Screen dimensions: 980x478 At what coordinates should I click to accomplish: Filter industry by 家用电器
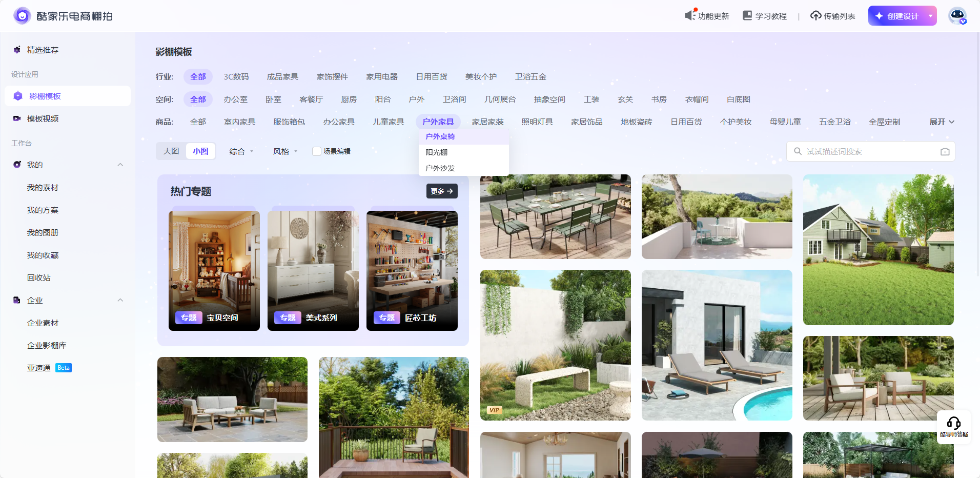pyautogui.click(x=382, y=77)
